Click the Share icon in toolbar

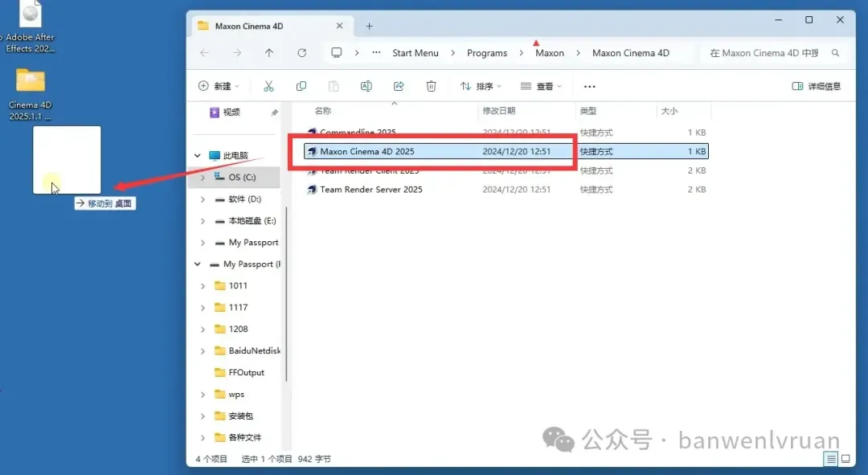pos(399,86)
